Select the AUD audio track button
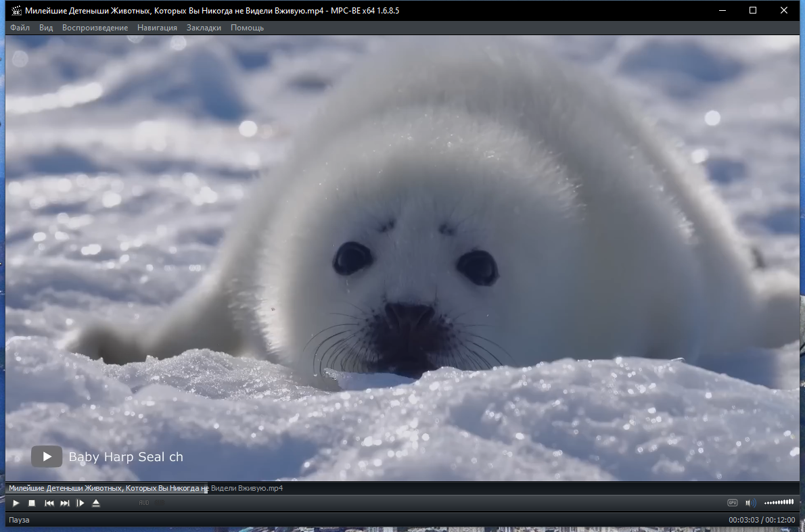Viewport: 805px width, 532px height. click(144, 503)
